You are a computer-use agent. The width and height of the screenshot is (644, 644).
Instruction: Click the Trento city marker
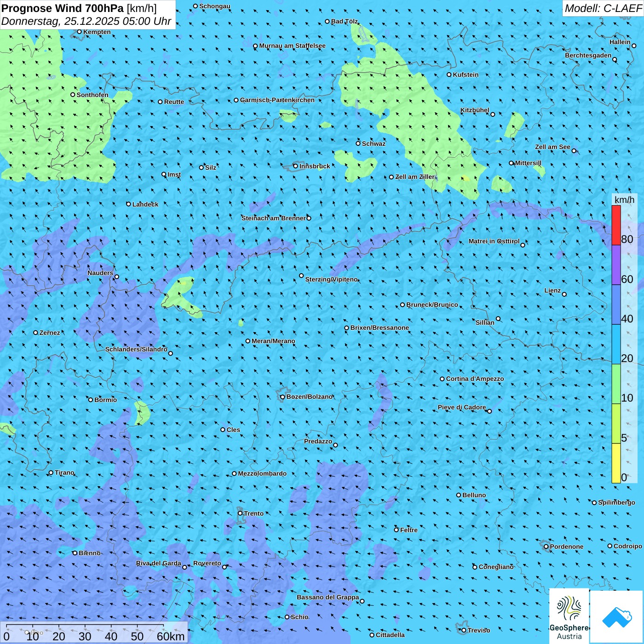pos(240,513)
